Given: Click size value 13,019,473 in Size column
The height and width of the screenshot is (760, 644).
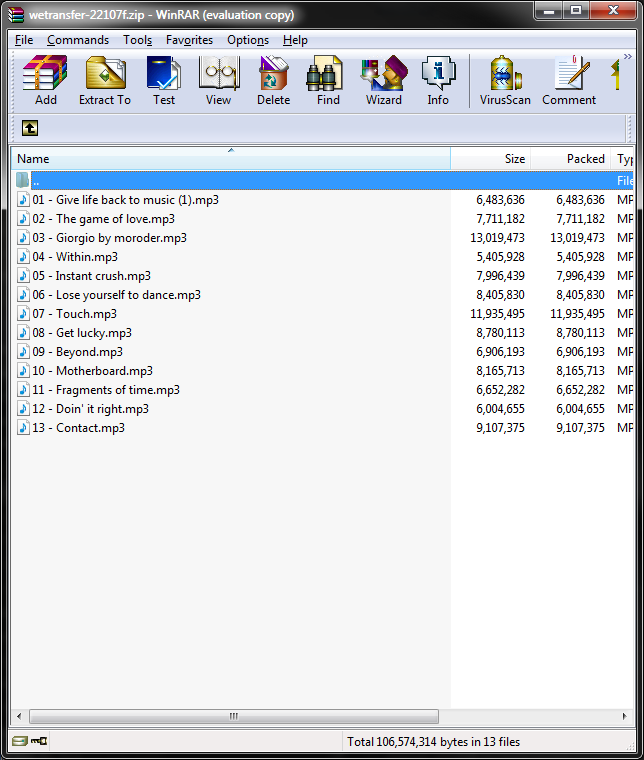Looking at the screenshot, I should [497, 238].
